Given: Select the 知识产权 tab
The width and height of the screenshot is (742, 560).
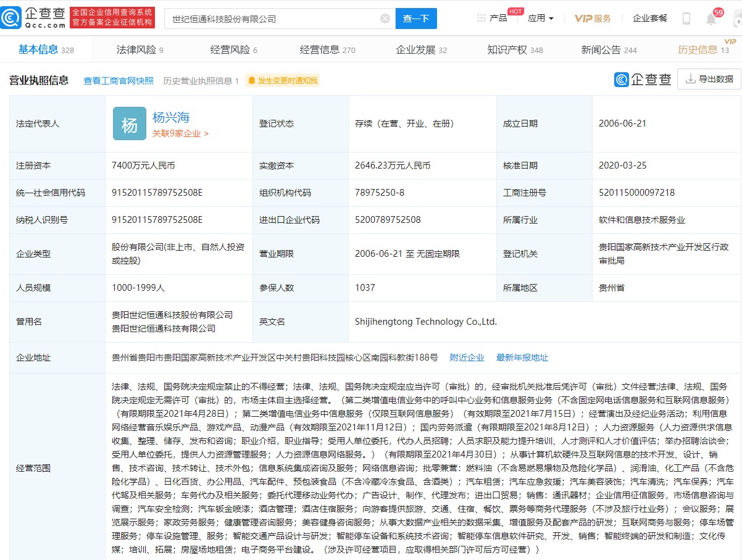Looking at the screenshot, I should click(x=515, y=50).
